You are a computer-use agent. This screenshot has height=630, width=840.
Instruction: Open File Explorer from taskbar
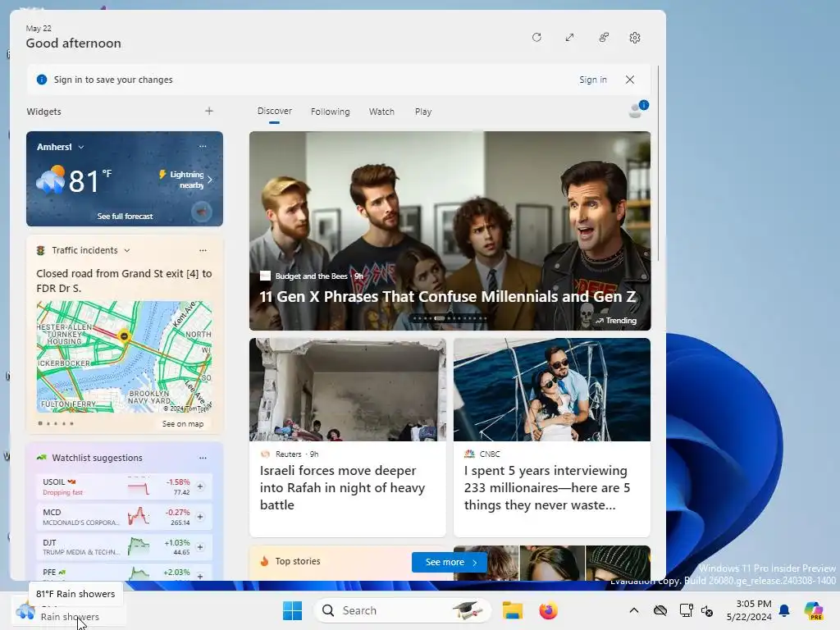pyautogui.click(x=512, y=610)
